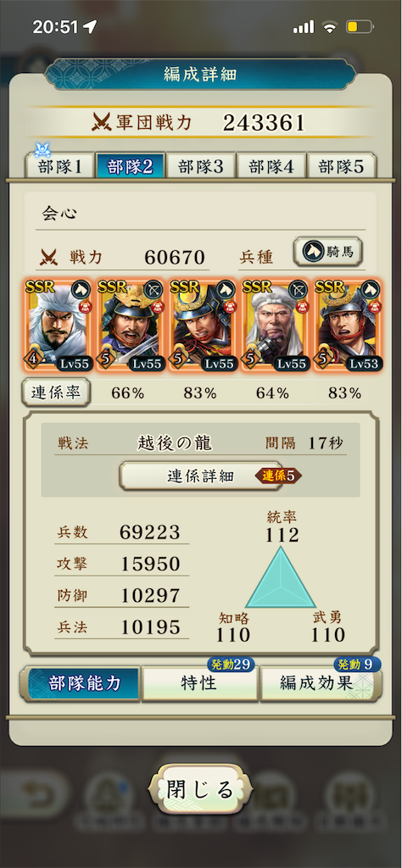
Task: Switch to the 部隊4 tab
Action: click(271, 167)
